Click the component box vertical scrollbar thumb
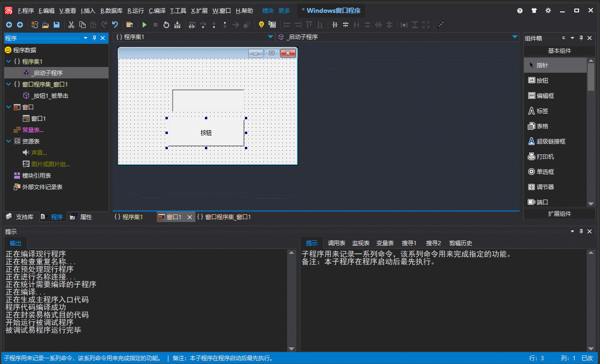Screen dimensions: 600x364 (x=591, y=77)
